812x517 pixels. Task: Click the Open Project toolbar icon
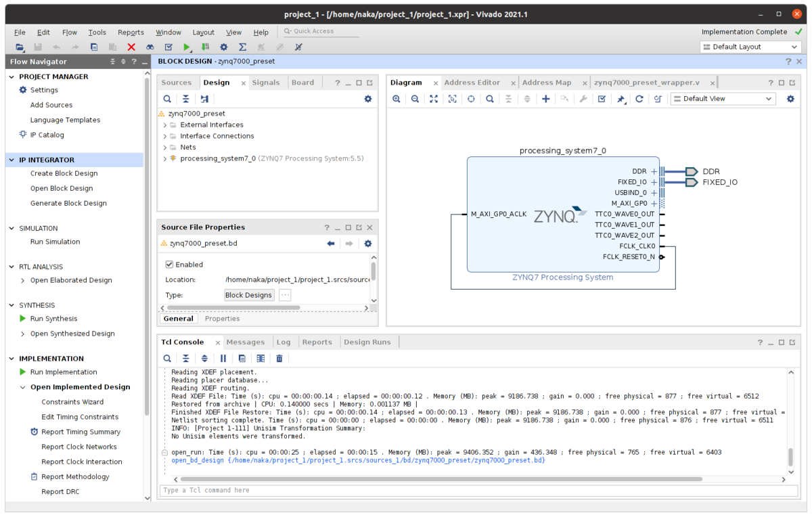20,47
